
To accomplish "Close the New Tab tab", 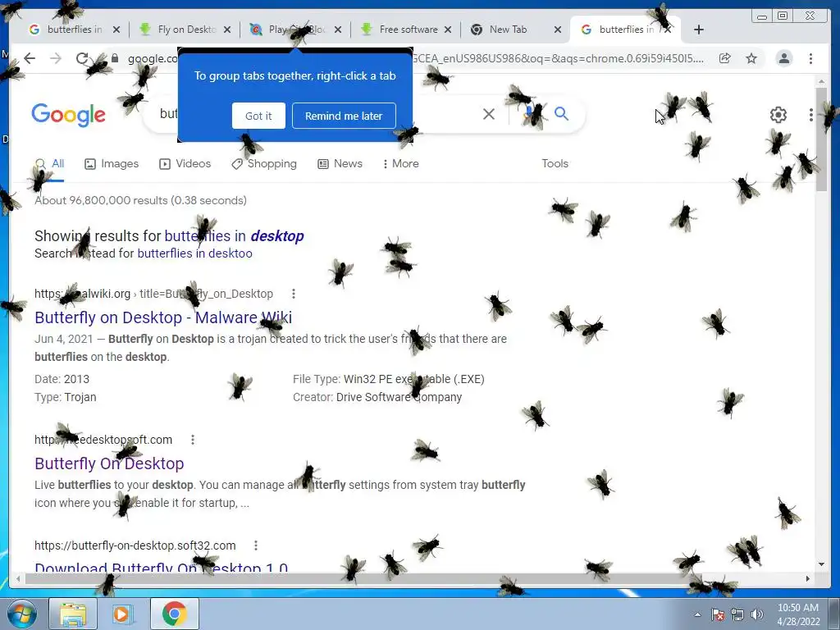I will click(558, 30).
